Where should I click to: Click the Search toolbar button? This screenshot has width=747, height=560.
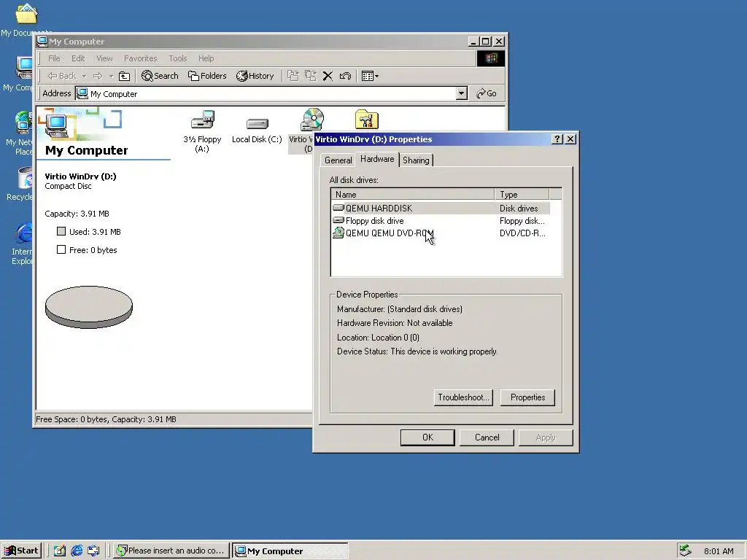(160, 76)
